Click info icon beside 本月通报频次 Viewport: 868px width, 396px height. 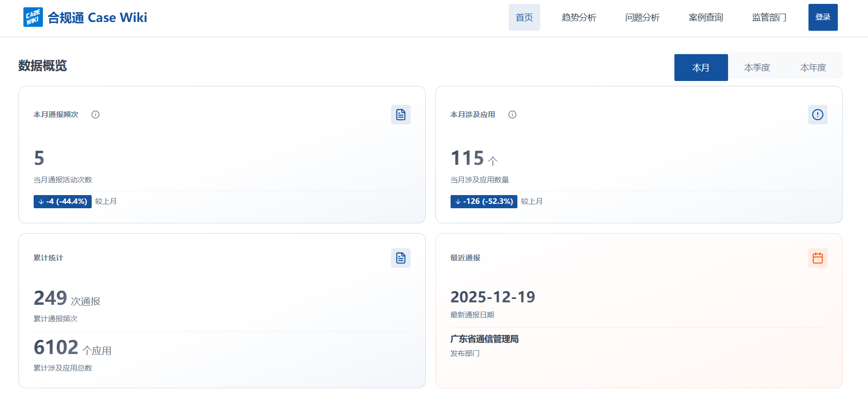(96, 115)
